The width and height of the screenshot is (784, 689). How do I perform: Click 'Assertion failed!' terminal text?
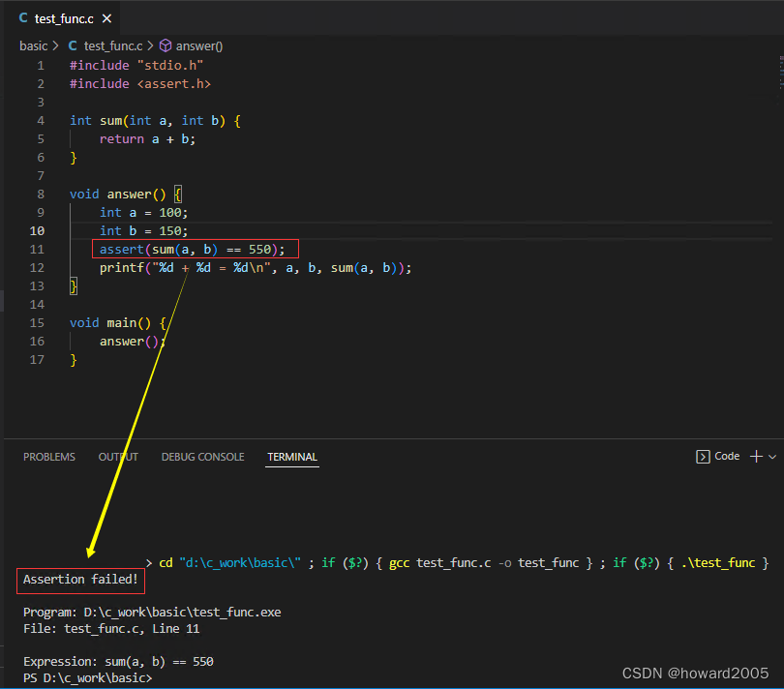(80, 579)
